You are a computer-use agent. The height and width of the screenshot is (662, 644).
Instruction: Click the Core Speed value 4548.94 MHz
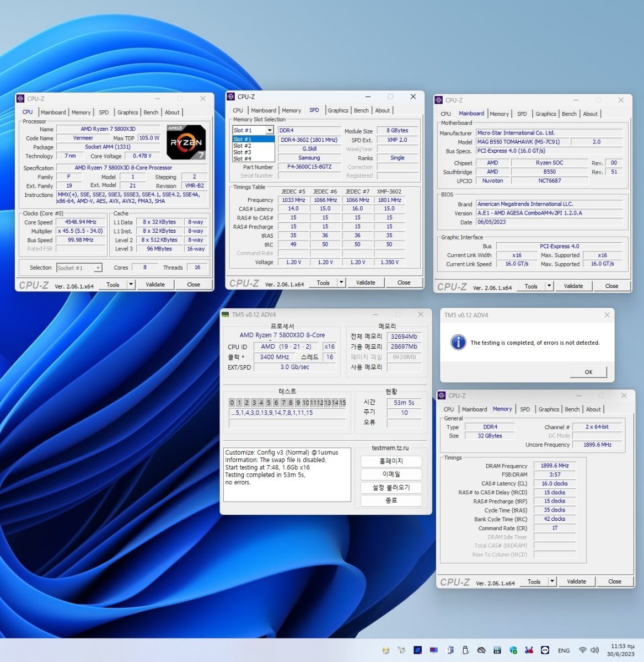(x=80, y=222)
